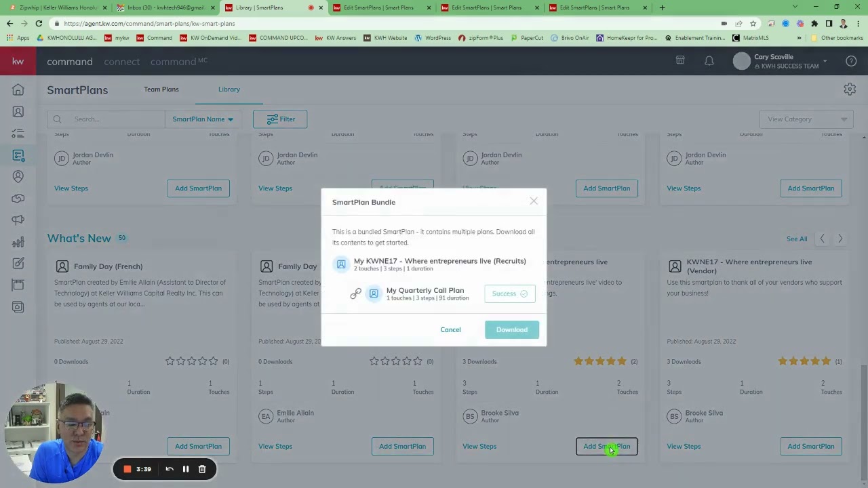Open the WordPress bookmark
This screenshot has width=868, height=488.
pyautogui.click(x=433, y=38)
